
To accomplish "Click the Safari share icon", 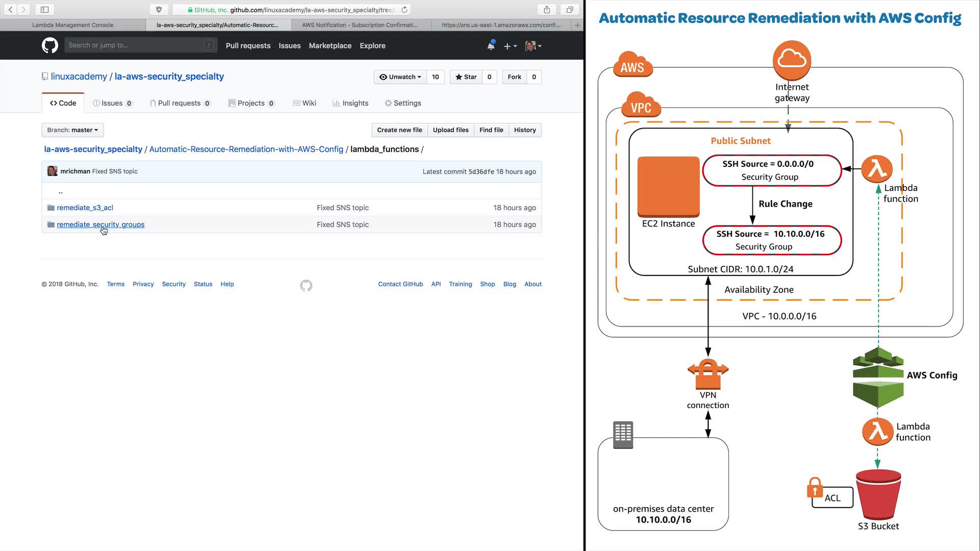I will (x=547, y=9).
